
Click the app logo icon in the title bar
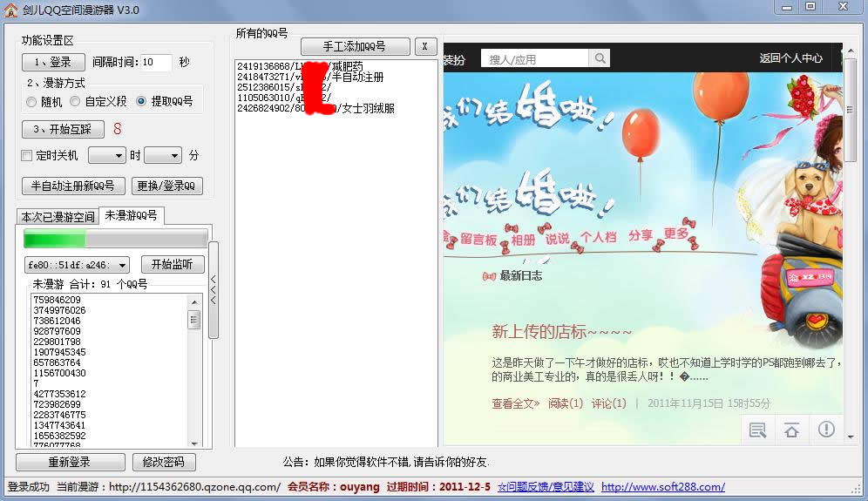point(10,10)
